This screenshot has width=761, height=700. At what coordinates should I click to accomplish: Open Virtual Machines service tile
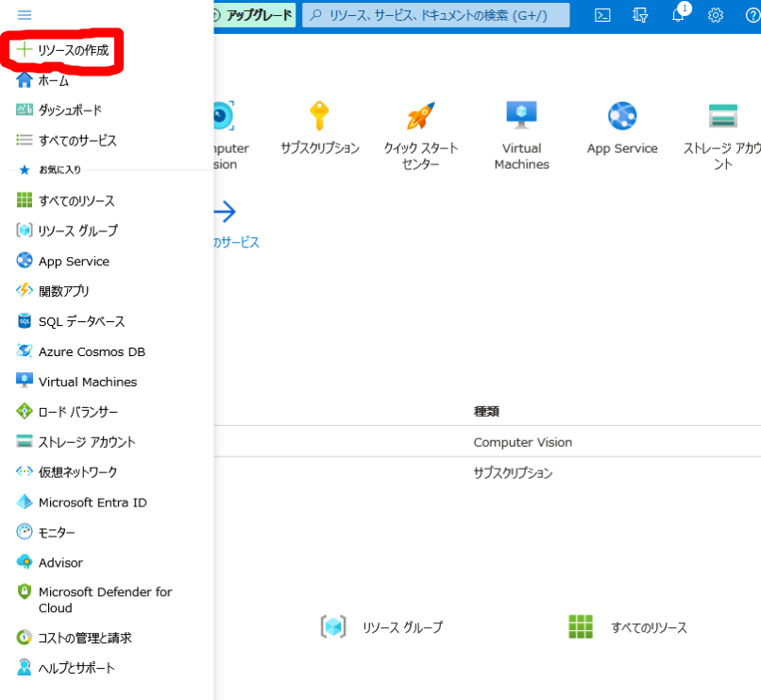tap(522, 135)
